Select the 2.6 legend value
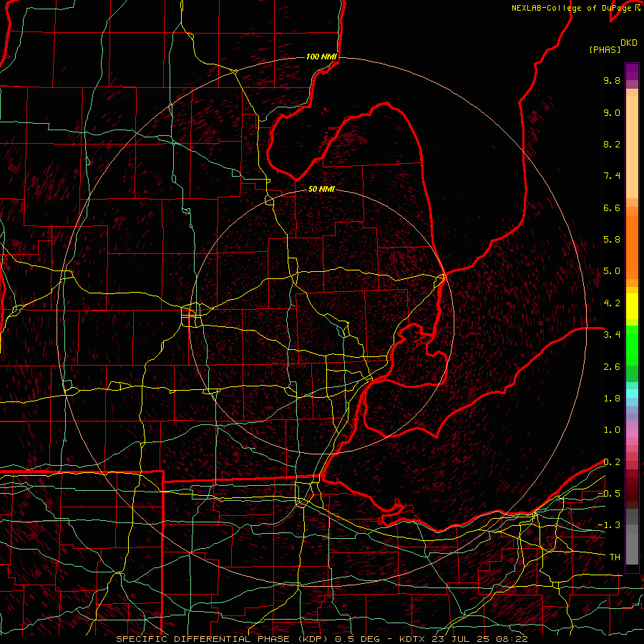 (x=612, y=367)
